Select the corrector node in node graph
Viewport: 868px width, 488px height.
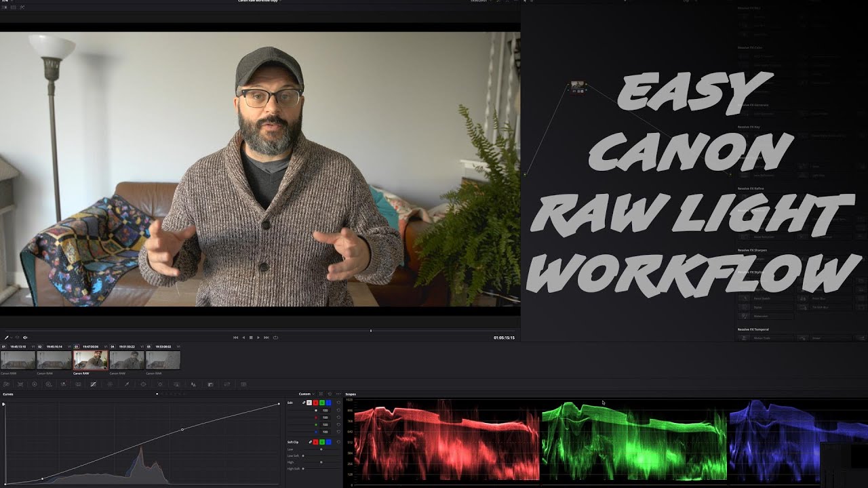pyautogui.click(x=578, y=87)
